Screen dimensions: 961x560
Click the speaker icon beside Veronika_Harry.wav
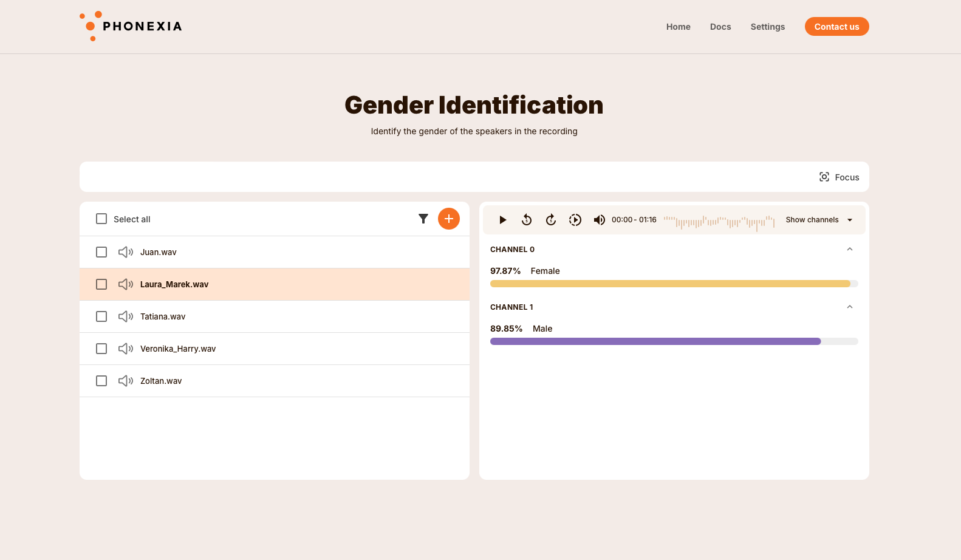click(126, 349)
